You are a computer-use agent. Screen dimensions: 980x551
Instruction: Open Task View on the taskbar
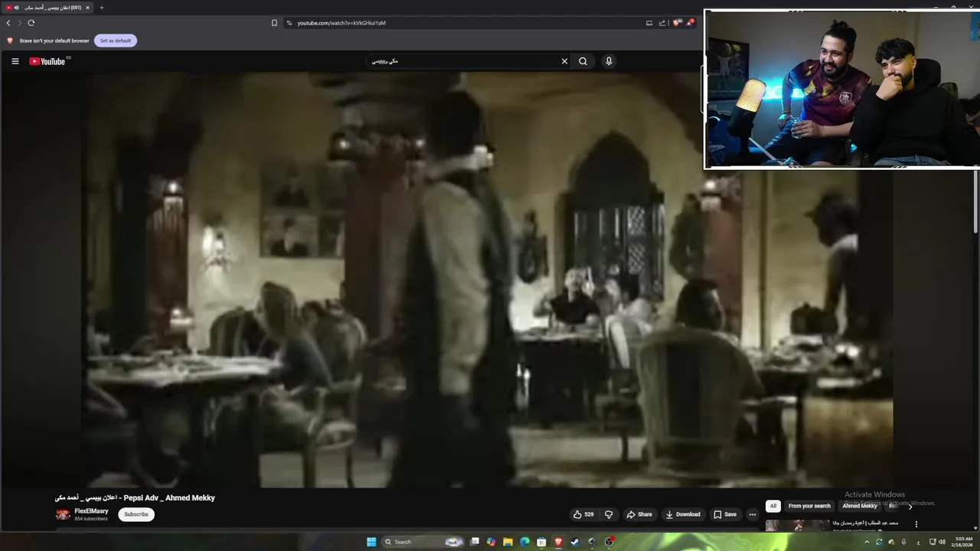(x=475, y=542)
